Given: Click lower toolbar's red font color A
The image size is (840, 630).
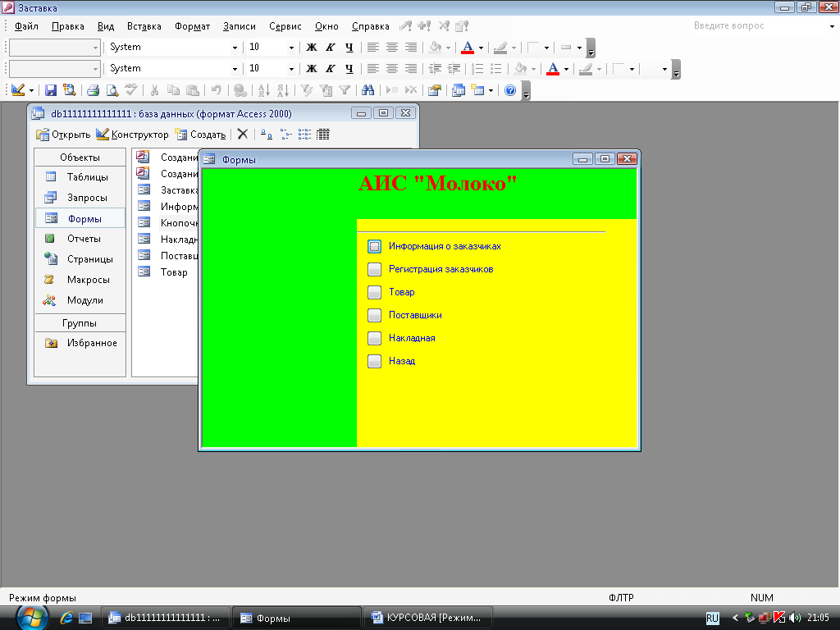Looking at the screenshot, I should click(553, 69).
